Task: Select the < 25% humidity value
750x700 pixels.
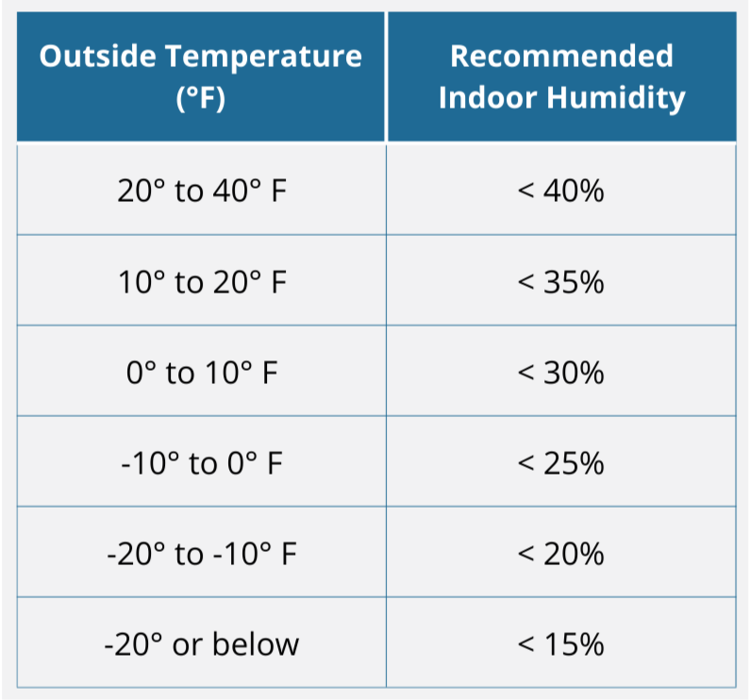Action: (561, 463)
